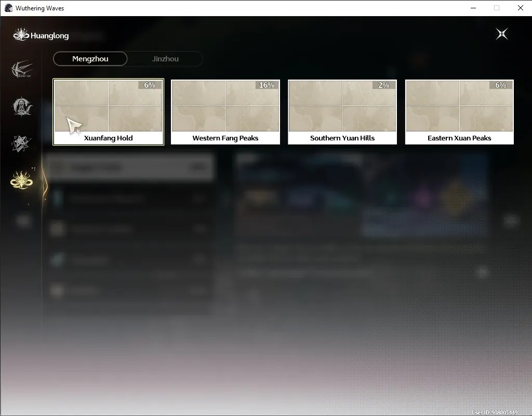Minimize the Wuthering Waves window
Image resolution: width=532 pixels, height=416 pixels.
click(x=473, y=8)
